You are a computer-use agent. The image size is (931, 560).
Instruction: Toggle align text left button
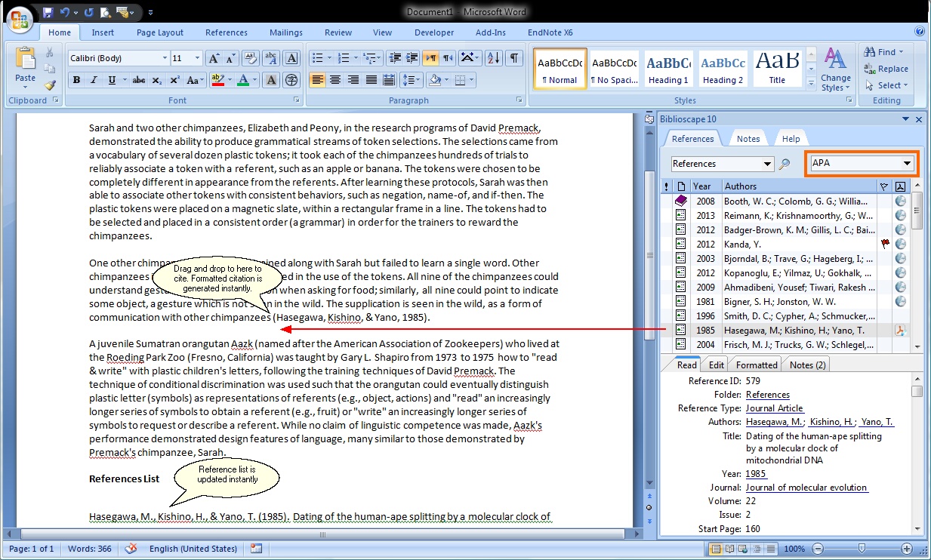(317, 80)
